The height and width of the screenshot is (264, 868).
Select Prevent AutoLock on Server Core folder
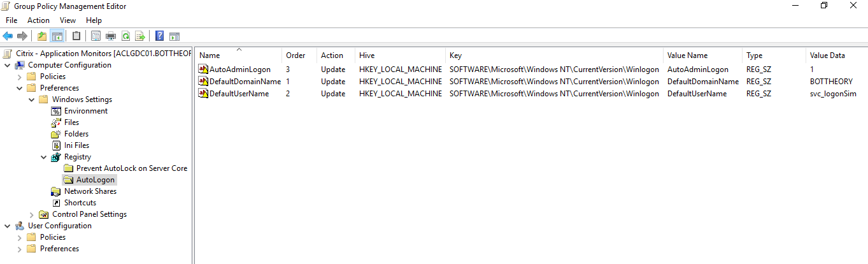click(x=131, y=168)
